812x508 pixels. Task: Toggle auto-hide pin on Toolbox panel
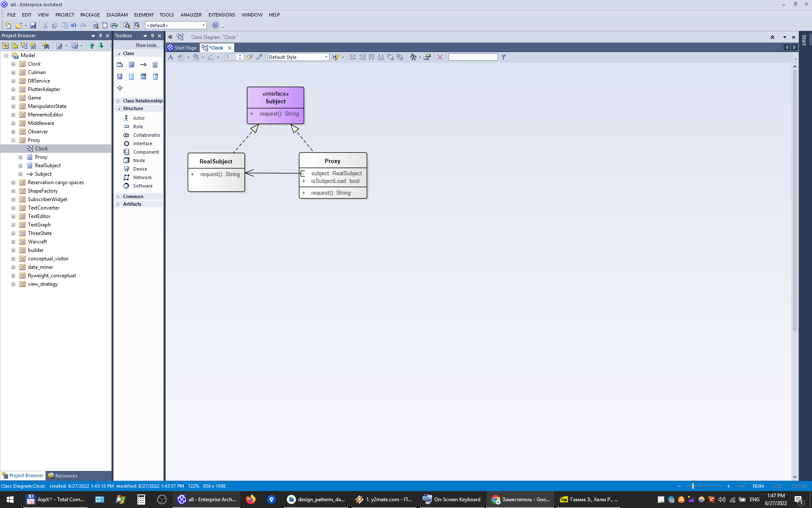[152, 36]
